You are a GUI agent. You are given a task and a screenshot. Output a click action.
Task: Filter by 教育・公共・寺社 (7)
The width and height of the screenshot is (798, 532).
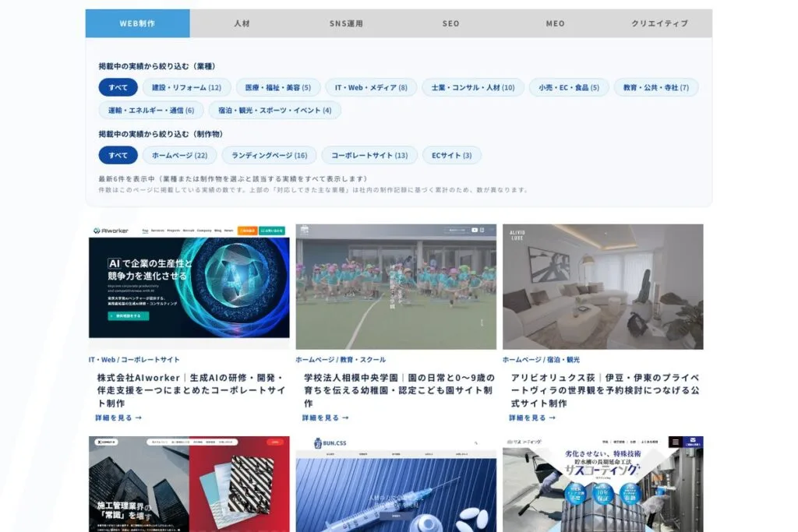tap(656, 87)
